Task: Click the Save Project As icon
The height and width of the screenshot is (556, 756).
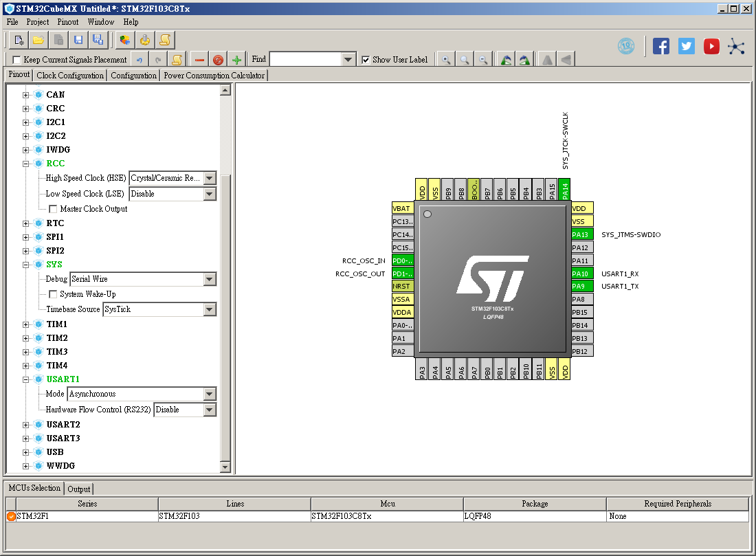Action: 98,40
